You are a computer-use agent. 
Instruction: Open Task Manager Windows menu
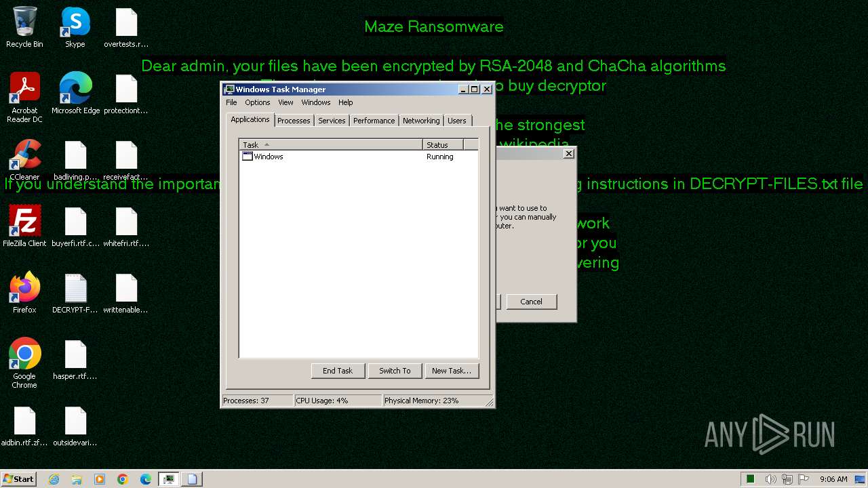pos(315,102)
